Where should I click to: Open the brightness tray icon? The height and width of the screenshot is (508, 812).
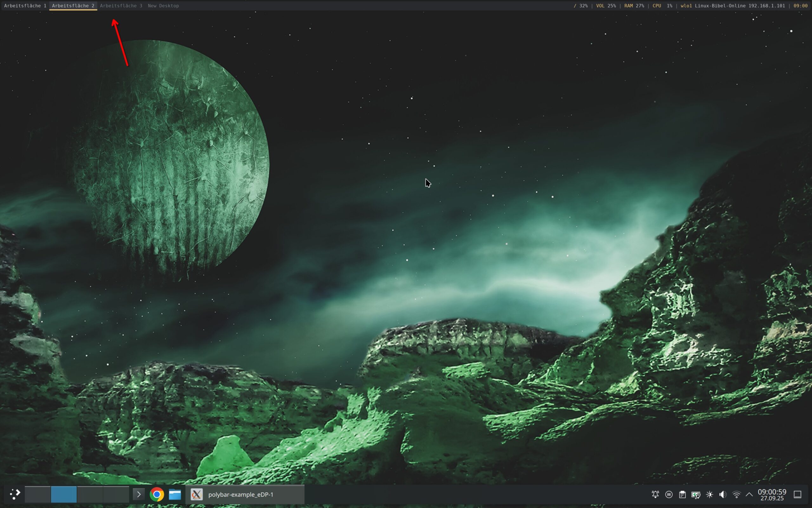(709, 494)
